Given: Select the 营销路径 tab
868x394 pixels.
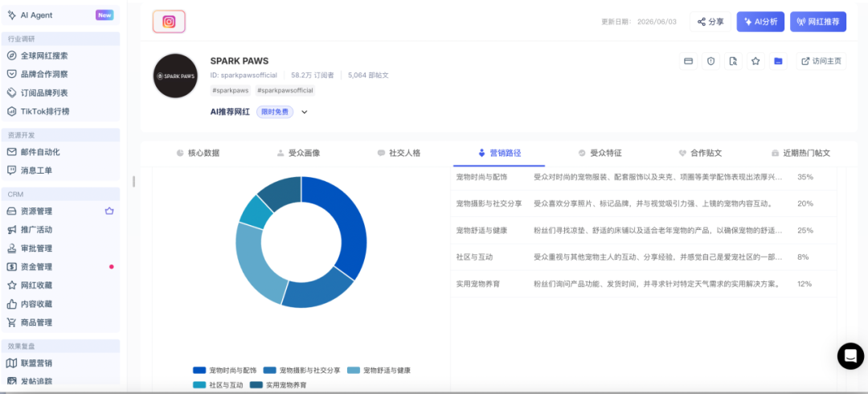Looking at the screenshot, I should [499, 153].
